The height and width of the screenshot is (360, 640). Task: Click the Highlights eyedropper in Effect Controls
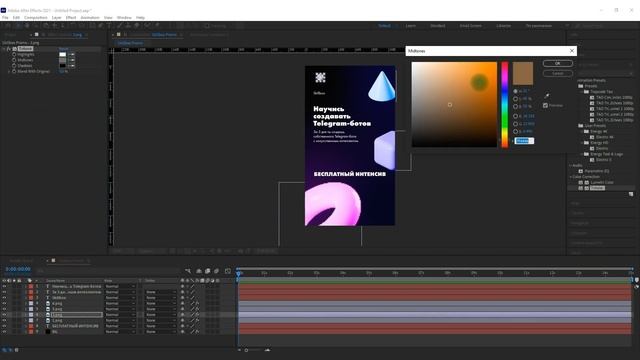click(x=71, y=54)
